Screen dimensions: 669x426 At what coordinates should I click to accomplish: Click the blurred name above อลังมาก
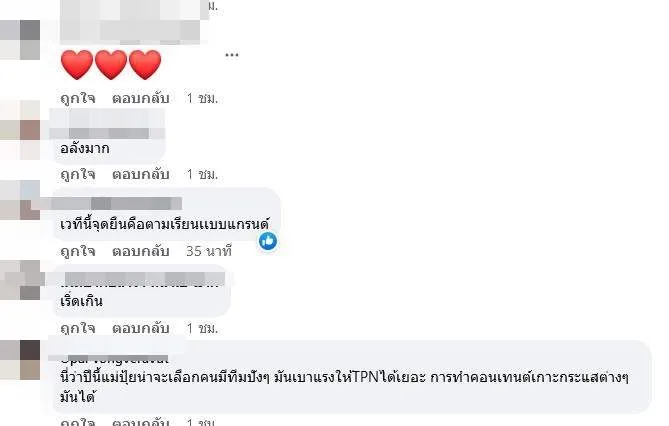(x=107, y=124)
